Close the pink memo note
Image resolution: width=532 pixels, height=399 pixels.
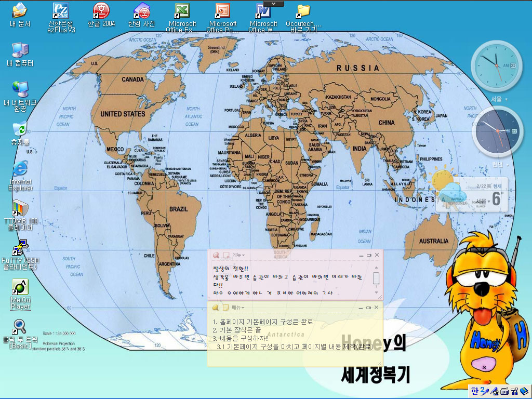pyautogui.click(x=377, y=255)
